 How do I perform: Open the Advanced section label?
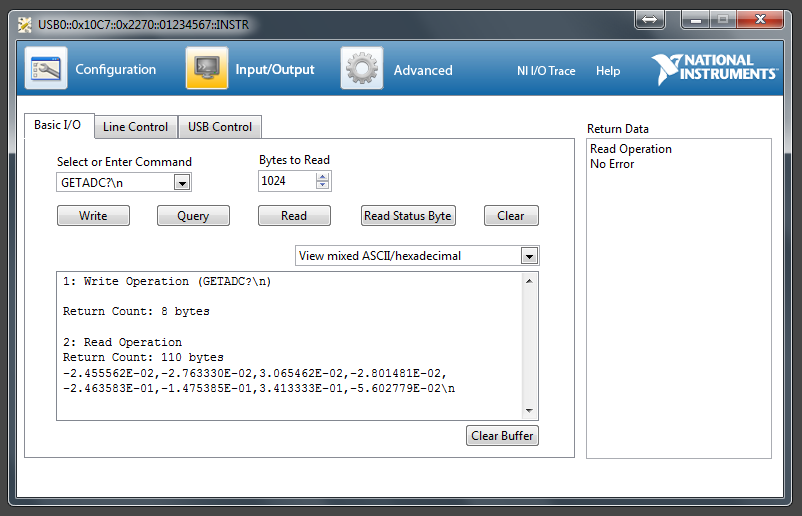click(x=423, y=70)
